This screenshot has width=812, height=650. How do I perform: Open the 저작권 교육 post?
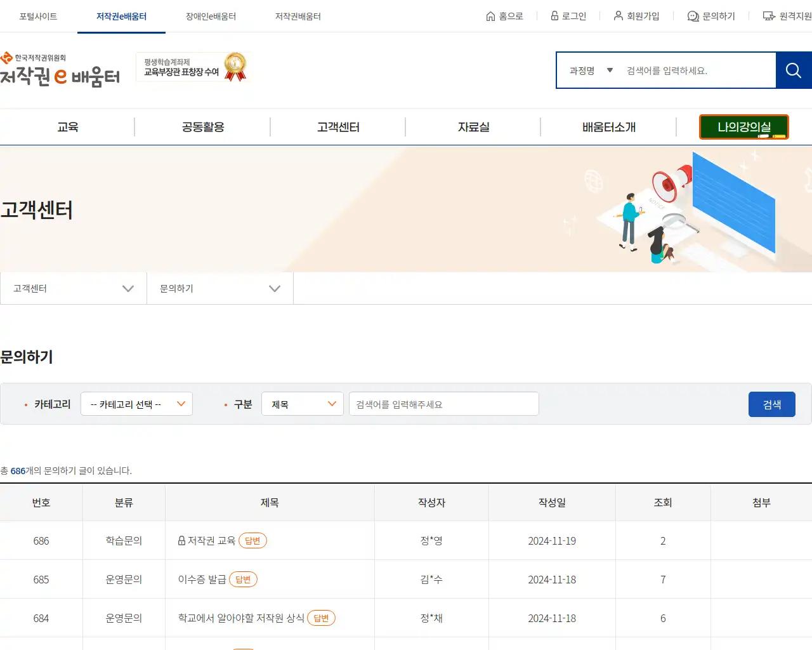[x=211, y=541]
